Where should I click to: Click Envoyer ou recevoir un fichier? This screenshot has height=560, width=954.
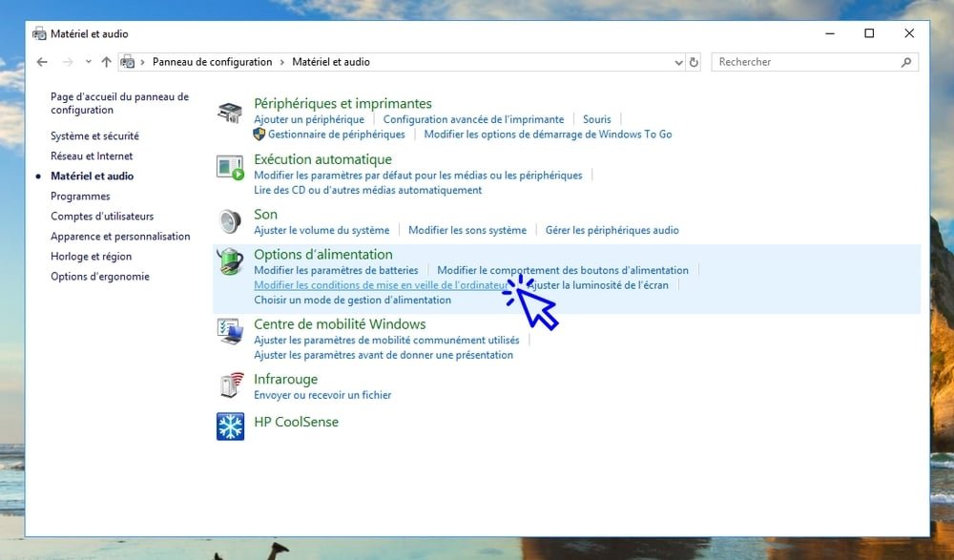(x=322, y=395)
